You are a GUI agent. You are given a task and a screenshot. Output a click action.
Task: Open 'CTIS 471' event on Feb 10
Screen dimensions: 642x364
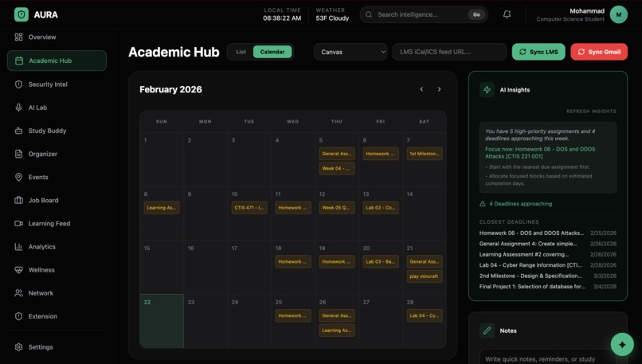click(249, 208)
